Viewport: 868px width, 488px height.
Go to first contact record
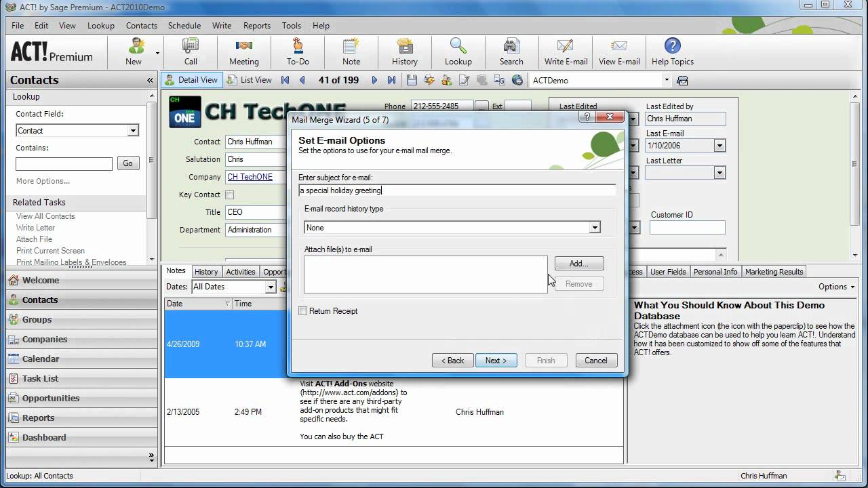[x=285, y=80]
